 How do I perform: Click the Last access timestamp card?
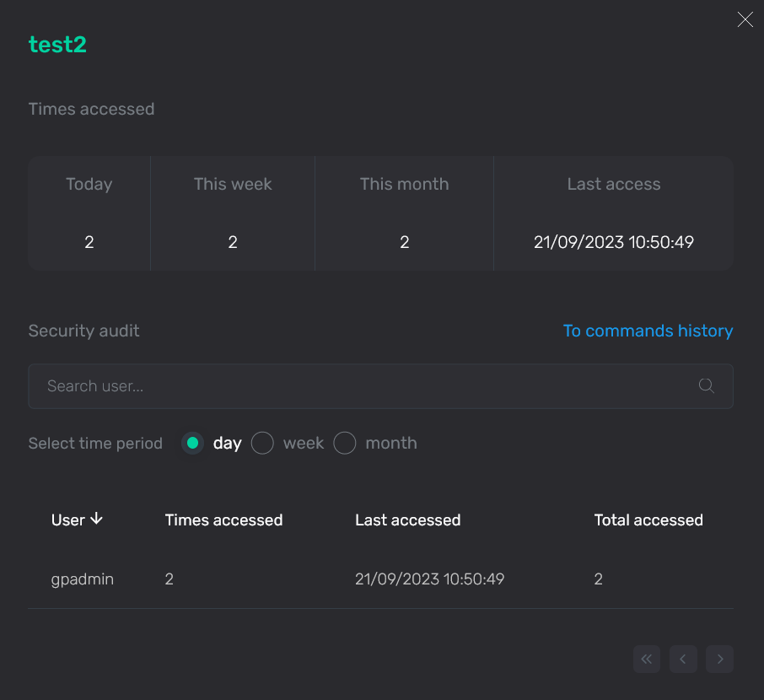point(613,213)
